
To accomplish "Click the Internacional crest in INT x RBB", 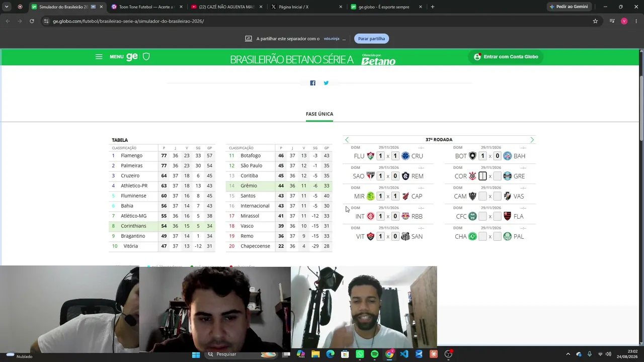I will [x=371, y=216].
